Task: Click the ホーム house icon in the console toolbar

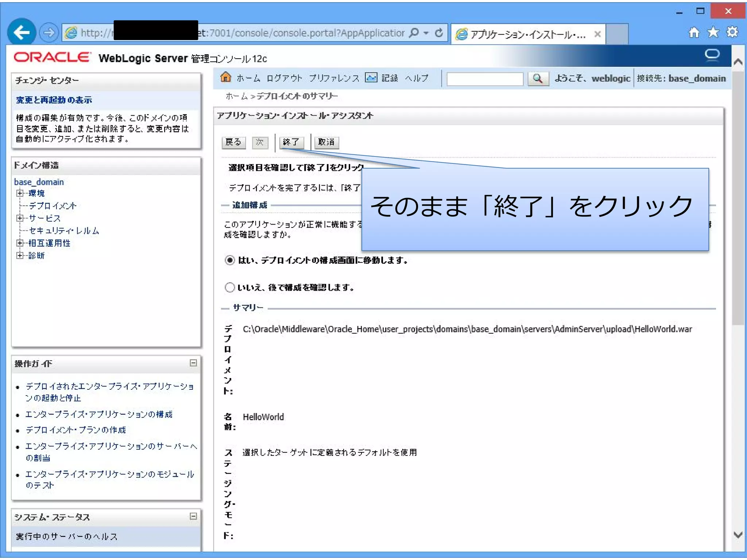Action: (x=226, y=77)
